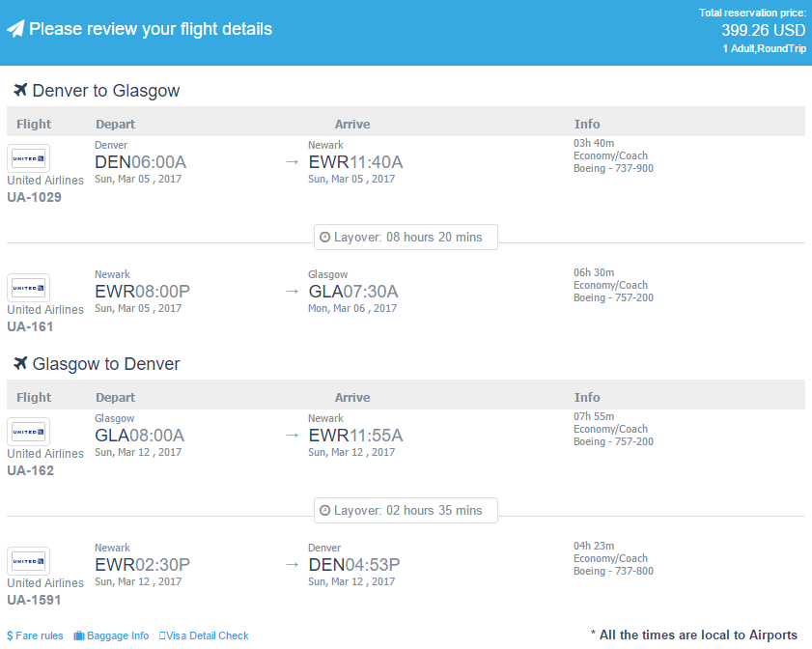Click the departure time DEN06:00A
Image resolution: width=812 pixels, height=649 pixels.
(140, 162)
